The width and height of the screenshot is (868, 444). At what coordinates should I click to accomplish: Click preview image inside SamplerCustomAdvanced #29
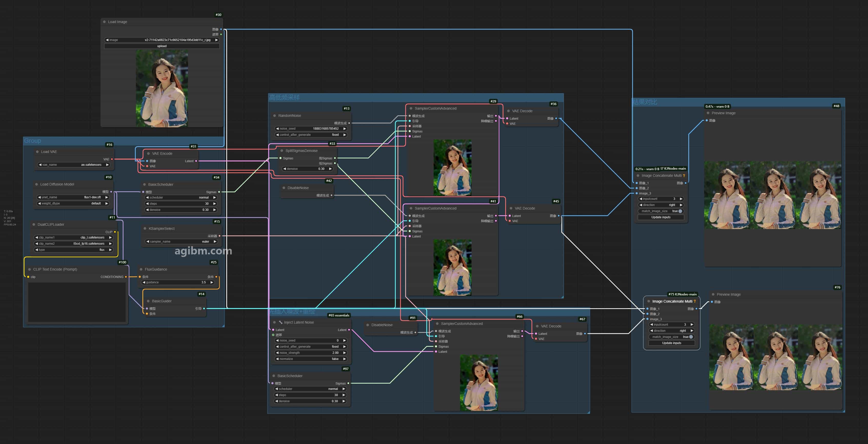click(453, 168)
